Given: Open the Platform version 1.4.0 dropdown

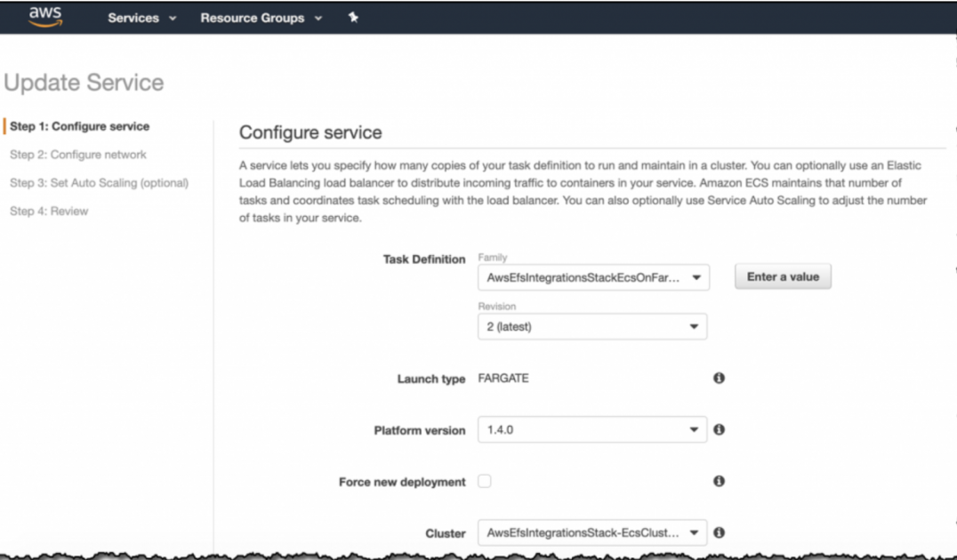Looking at the screenshot, I should [x=592, y=429].
